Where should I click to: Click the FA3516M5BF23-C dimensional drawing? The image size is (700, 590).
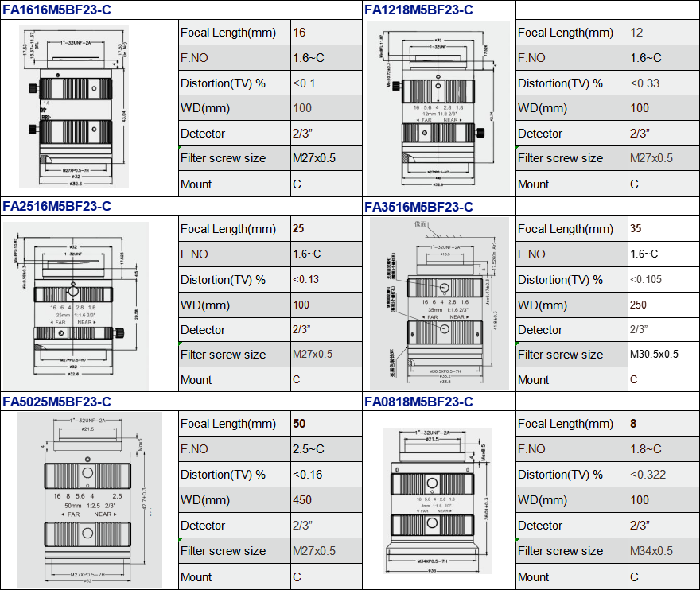tap(440, 303)
